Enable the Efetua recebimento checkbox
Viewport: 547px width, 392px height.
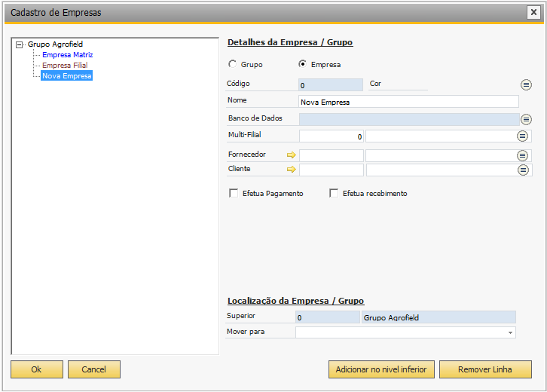click(x=334, y=193)
